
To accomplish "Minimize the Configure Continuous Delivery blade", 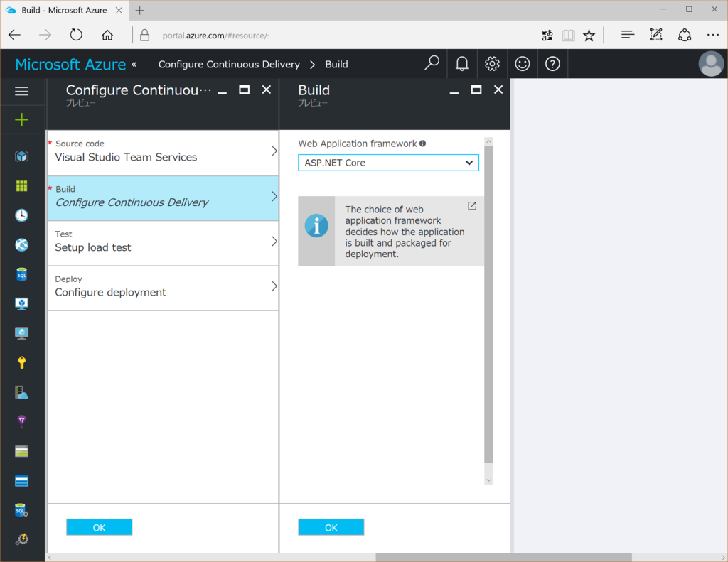I will (223, 92).
